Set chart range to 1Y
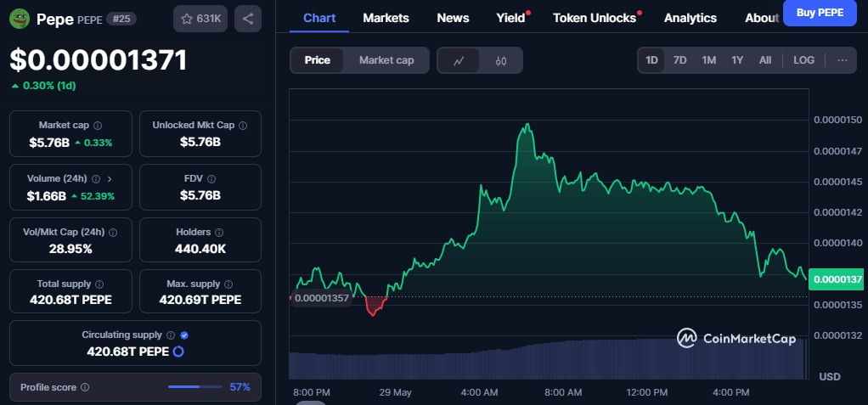Screen dimensions: 868x405 [x=737, y=60]
